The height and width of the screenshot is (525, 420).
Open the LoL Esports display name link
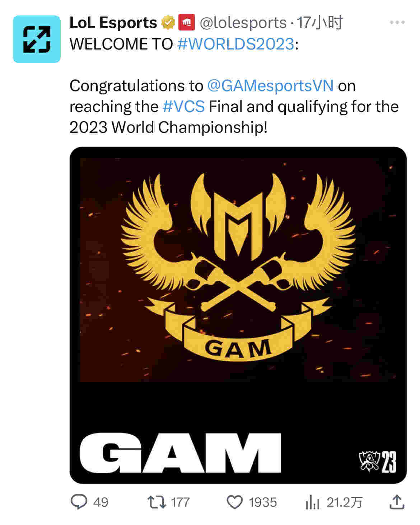pyautogui.click(x=113, y=23)
